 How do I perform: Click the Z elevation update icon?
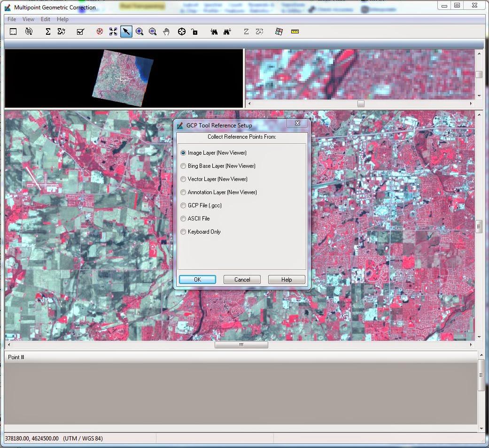click(246, 31)
